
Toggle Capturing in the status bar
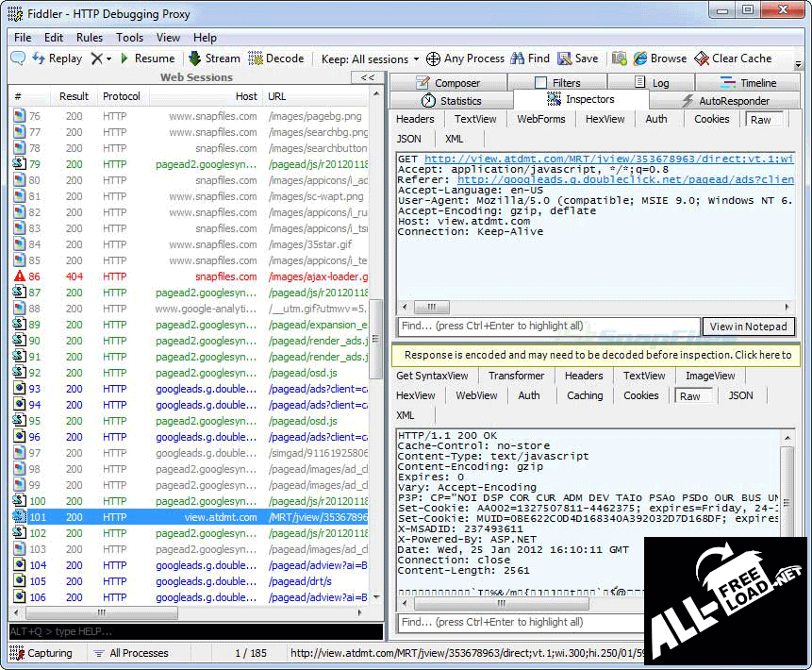point(41,653)
